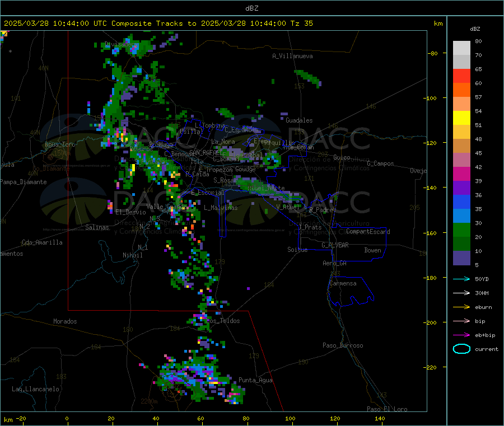Click the 'Carmensa' place label
504x426 pixels.
click(x=343, y=283)
